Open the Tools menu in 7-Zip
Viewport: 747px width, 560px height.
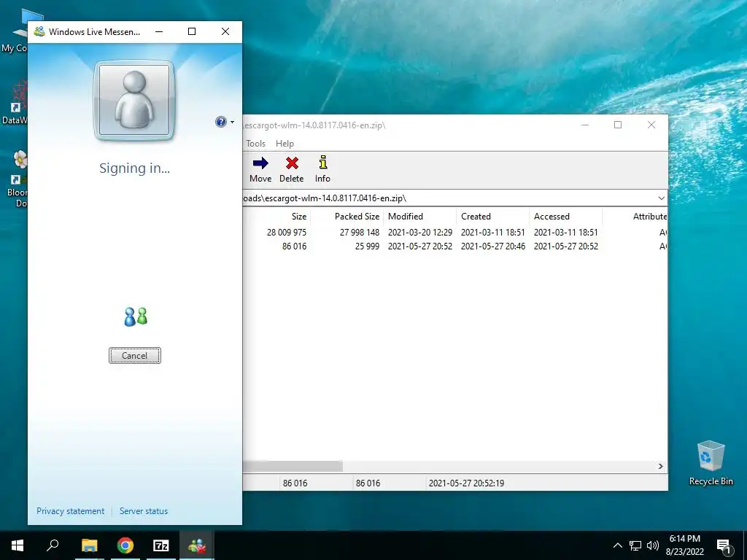255,144
